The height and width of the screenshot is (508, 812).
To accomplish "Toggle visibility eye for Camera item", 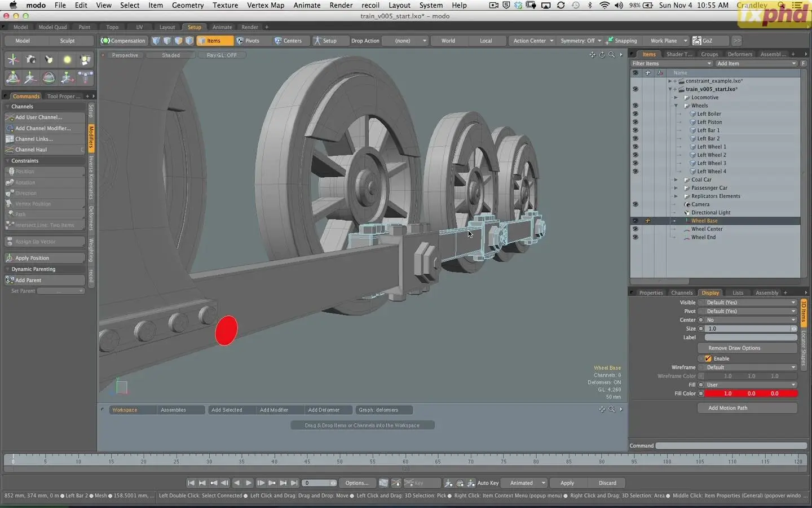I will click(635, 204).
